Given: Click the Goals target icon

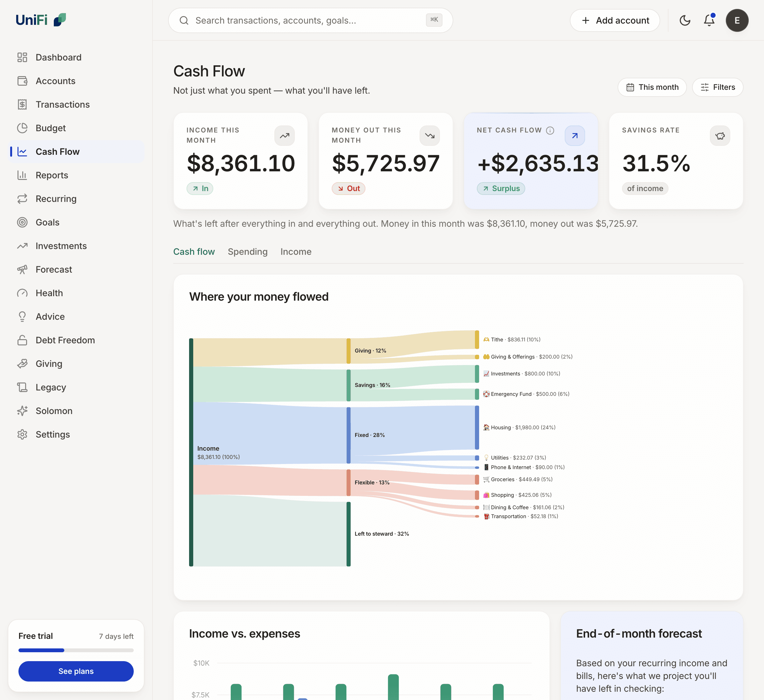Looking at the screenshot, I should pyautogui.click(x=22, y=222).
